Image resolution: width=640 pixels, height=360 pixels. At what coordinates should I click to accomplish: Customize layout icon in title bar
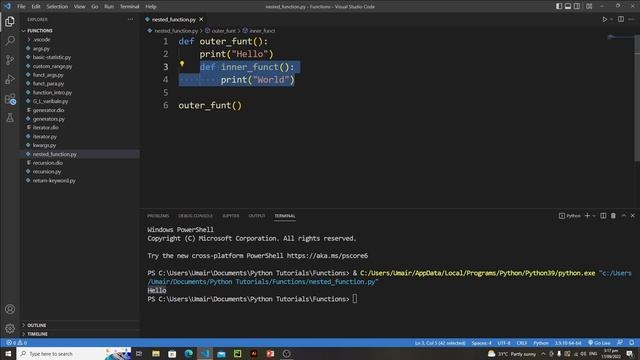589,6
